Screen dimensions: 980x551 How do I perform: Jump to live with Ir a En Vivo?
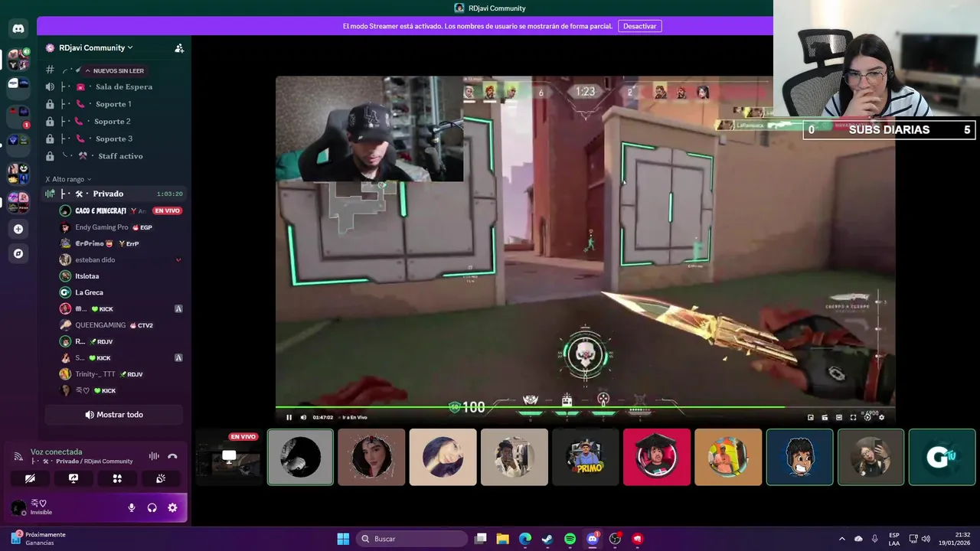354,417
